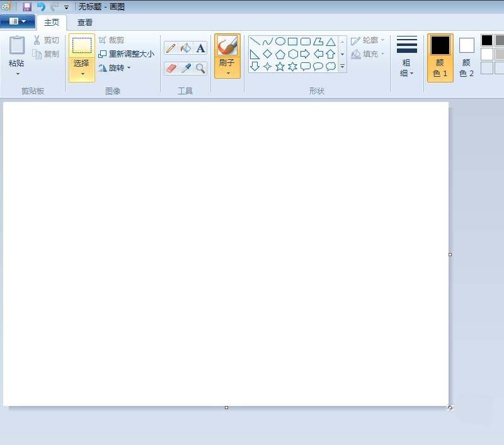
Task: Choose the Triangle shape
Action: pos(330,42)
